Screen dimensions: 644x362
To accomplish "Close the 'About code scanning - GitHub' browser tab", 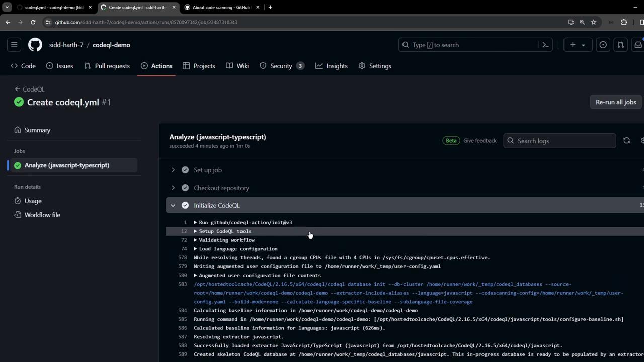I will 258,7.
